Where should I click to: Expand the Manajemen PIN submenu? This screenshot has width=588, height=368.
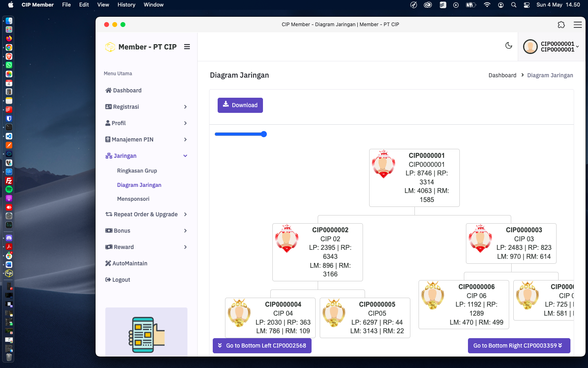point(185,139)
